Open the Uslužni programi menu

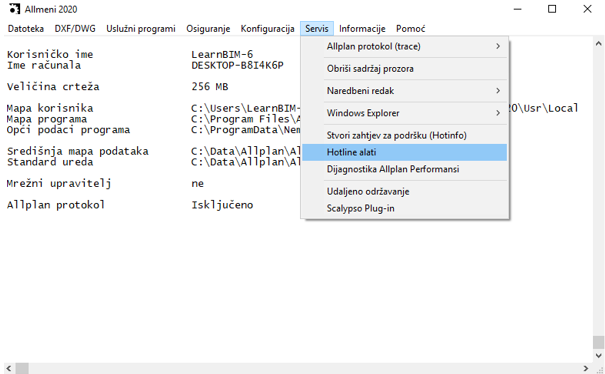click(141, 29)
